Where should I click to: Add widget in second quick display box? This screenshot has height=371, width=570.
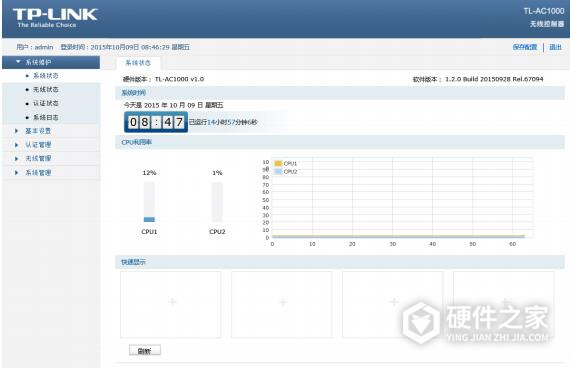tap(282, 305)
